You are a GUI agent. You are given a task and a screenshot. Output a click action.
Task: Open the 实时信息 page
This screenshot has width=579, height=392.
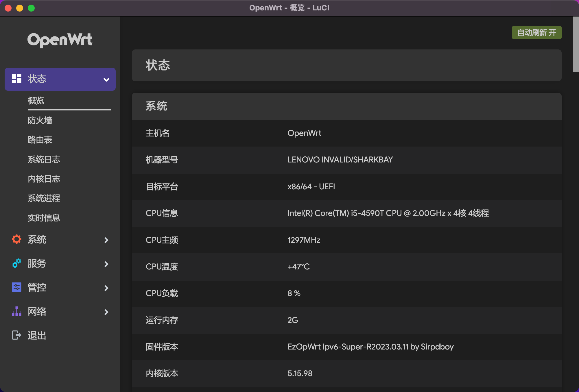pyautogui.click(x=44, y=218)
